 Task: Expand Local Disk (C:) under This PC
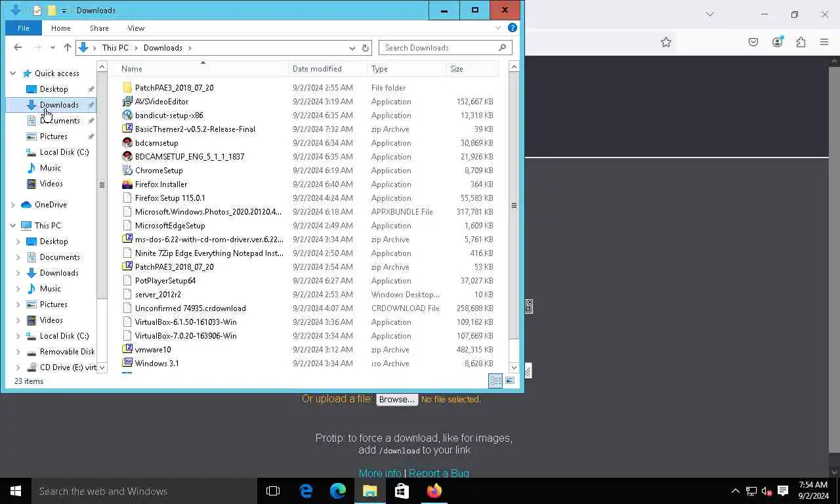(18, 336)
